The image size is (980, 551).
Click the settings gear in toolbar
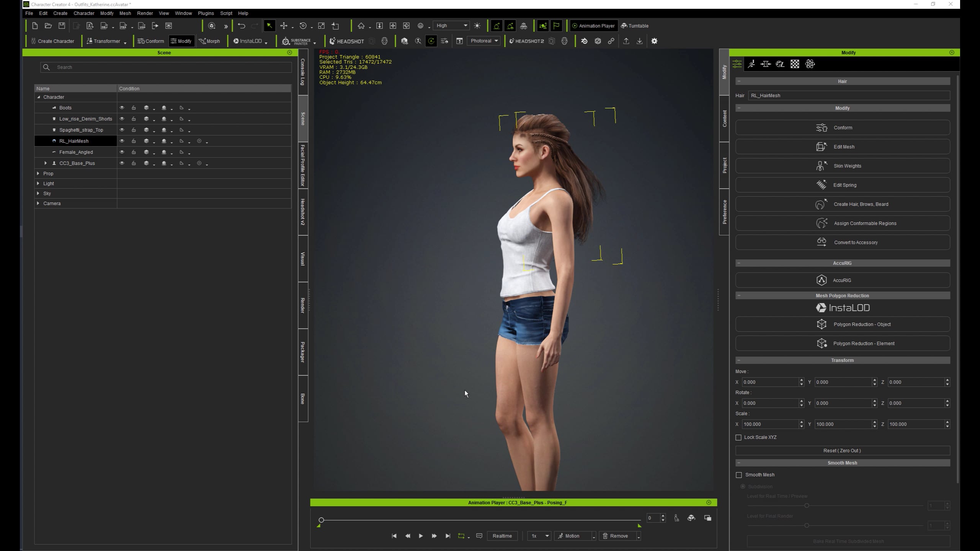pyautogui.click(x=654, y=41)
